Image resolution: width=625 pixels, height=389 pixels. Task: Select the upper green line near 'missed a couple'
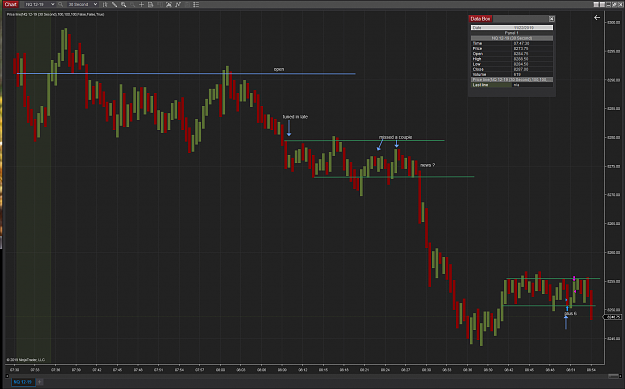pyautogui.click(x=365, y=140)
